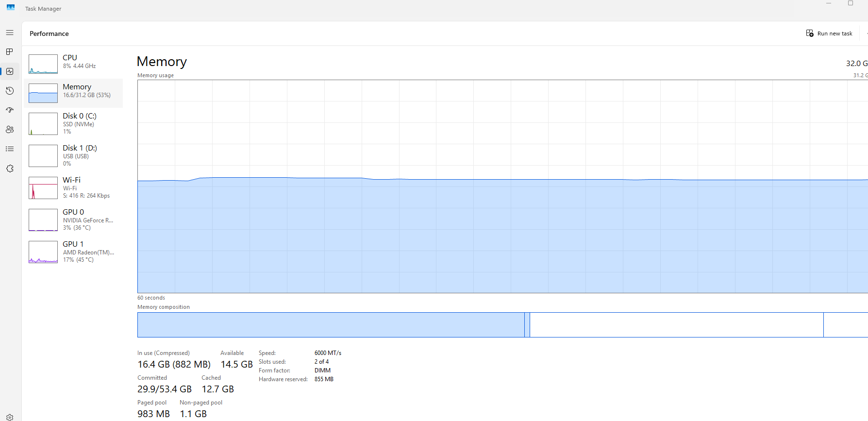Click the Slots used value 2 of 4

coord(321,362)
